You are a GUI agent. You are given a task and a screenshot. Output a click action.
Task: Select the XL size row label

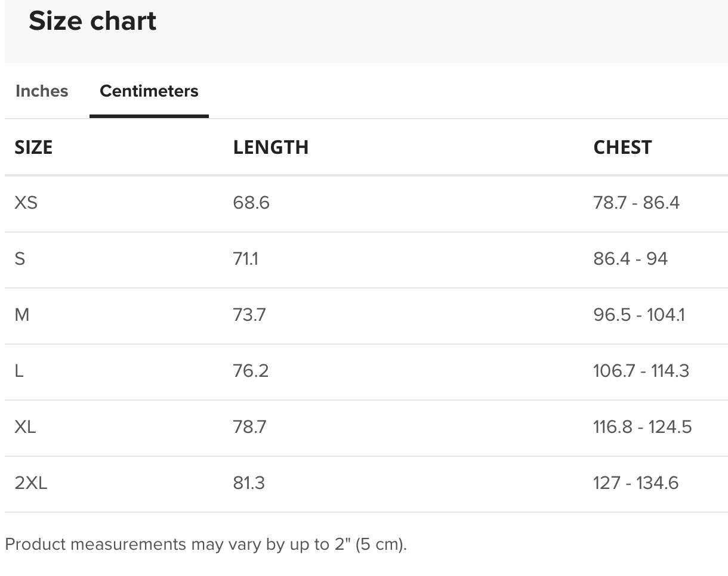25,427
